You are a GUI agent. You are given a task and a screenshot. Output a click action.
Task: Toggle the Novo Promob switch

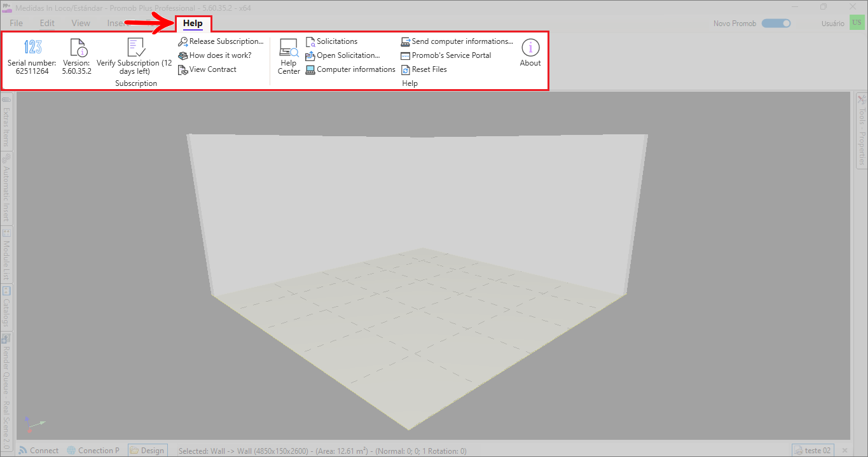(x=776, y=24)
